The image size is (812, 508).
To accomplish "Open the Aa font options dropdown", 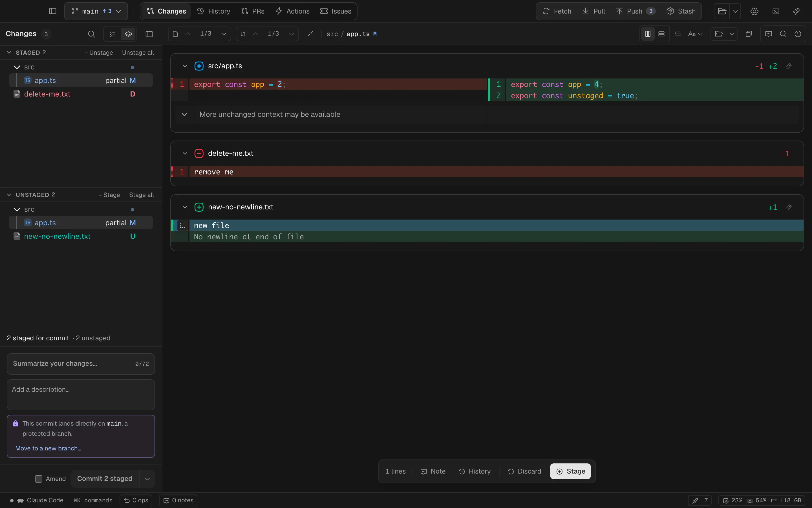I will pyautogui.click(x=695, y=34).
